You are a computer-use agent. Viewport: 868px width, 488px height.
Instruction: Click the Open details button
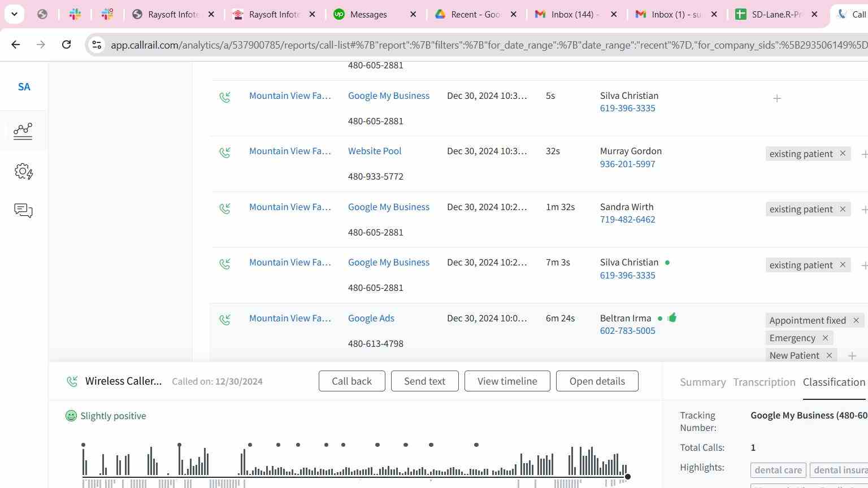(x=597, y=381)
